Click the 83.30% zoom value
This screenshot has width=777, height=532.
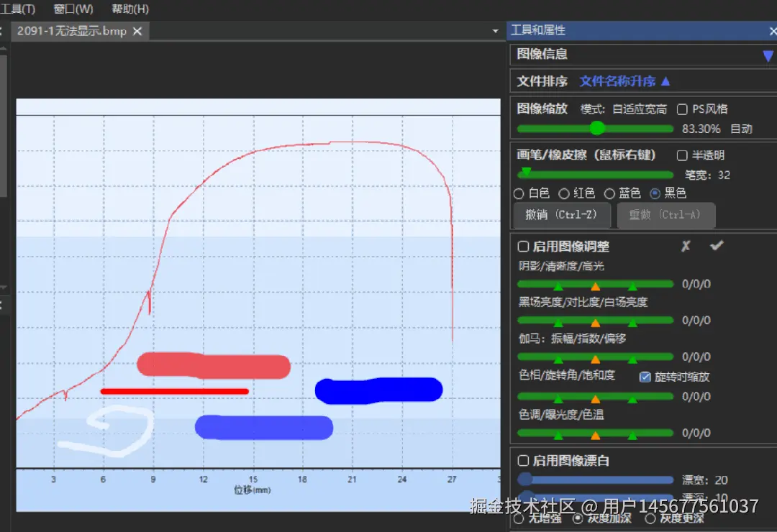pos(701,129)
